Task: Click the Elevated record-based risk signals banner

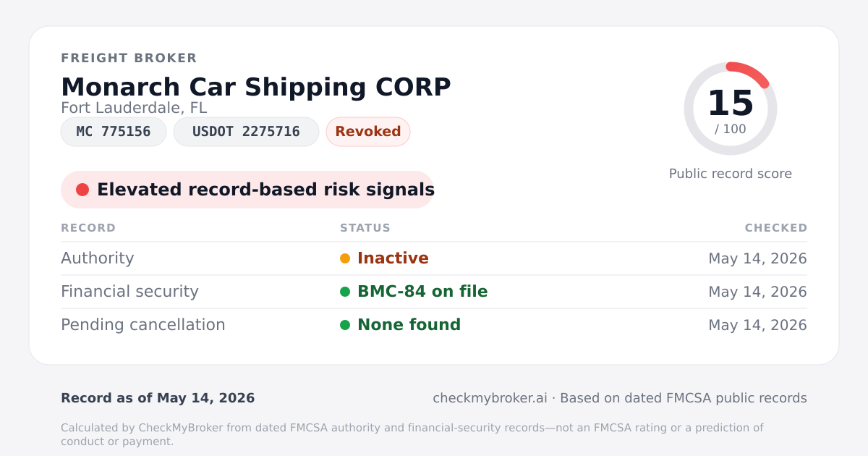Action: pyautogui.click(x=247, y=190)
